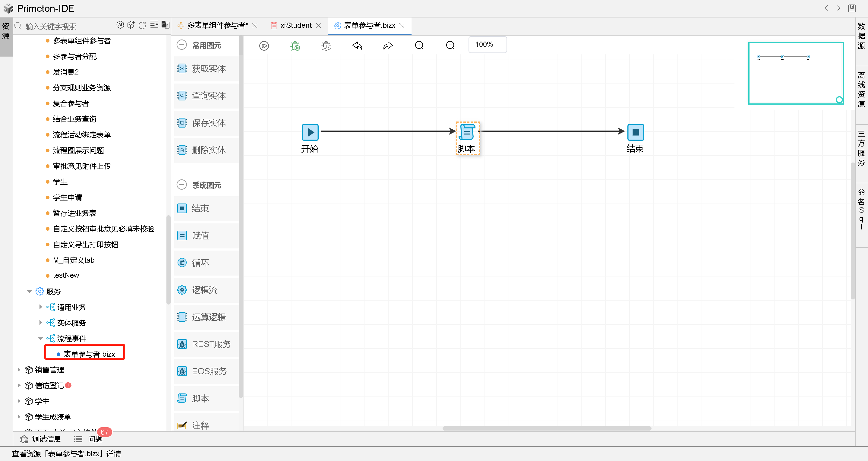The image size is (868, 461).
Task: Switch to the xfStudent tab
Action: (x=295, y=25)
